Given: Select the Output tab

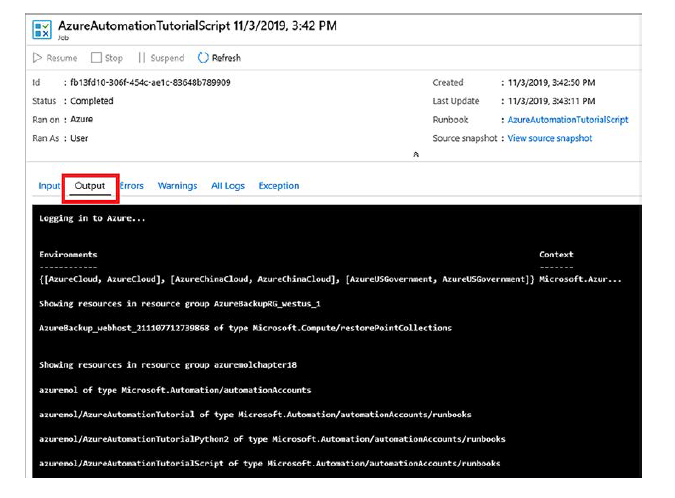Looking at the screenshot, I should [90, 186].
